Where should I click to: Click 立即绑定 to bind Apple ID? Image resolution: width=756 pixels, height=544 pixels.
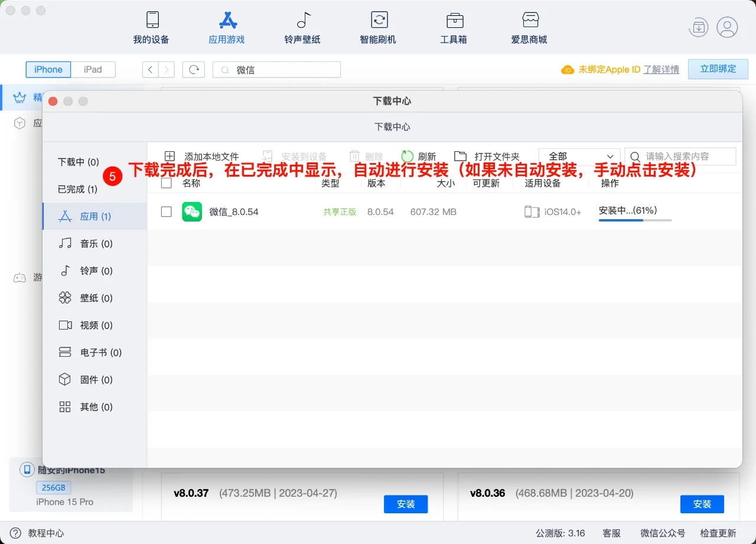click(x=718, y=69)
